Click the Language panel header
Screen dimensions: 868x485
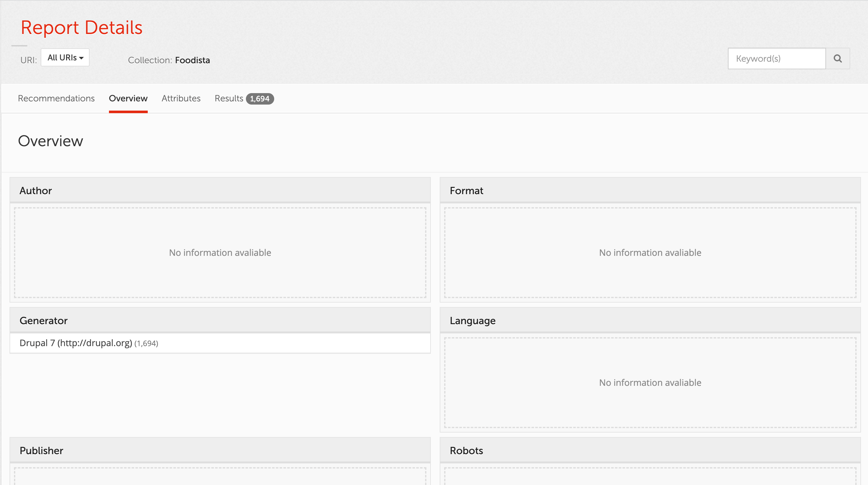(472, 320)
